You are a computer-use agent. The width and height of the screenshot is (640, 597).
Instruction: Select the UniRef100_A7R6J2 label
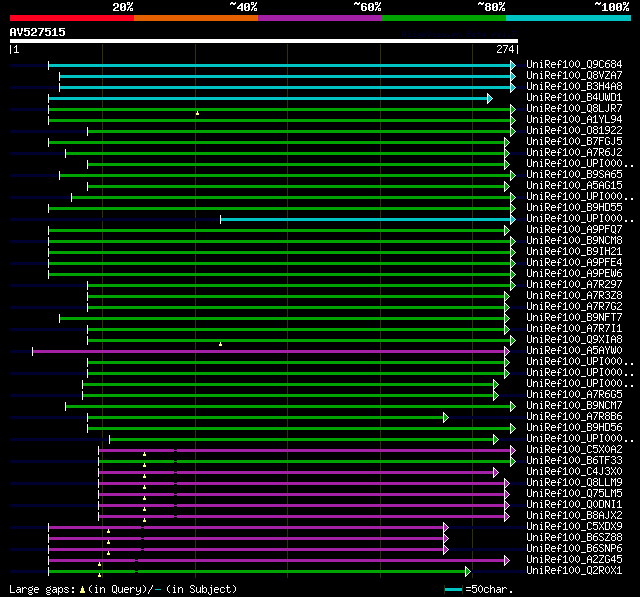(x=574, y=153)
